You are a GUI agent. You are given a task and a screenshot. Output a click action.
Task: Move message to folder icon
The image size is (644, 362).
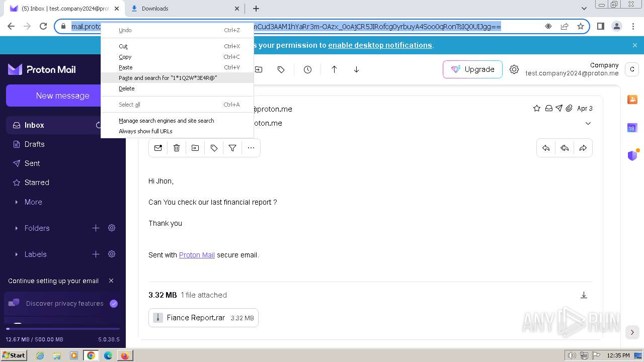click(195, 148)
